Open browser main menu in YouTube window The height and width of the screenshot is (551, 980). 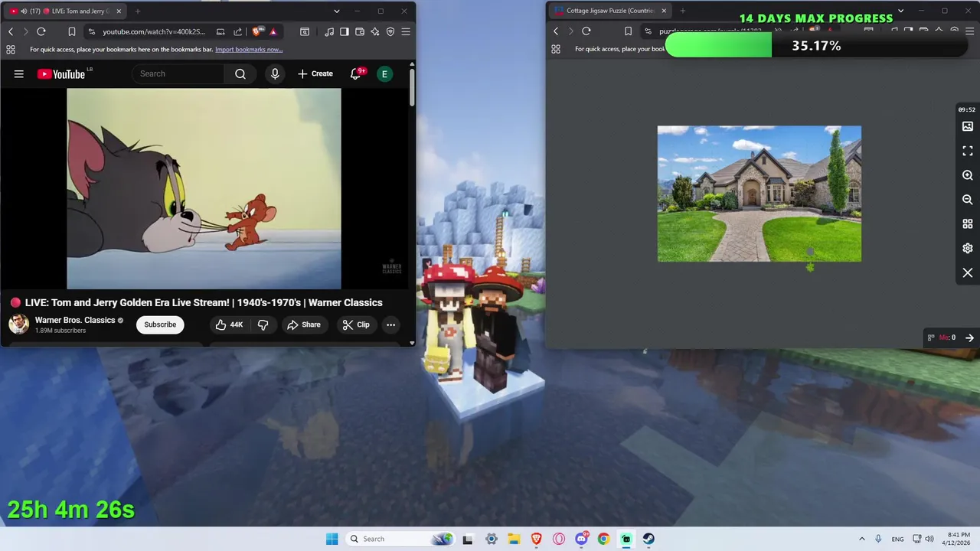tap(406, 31)
